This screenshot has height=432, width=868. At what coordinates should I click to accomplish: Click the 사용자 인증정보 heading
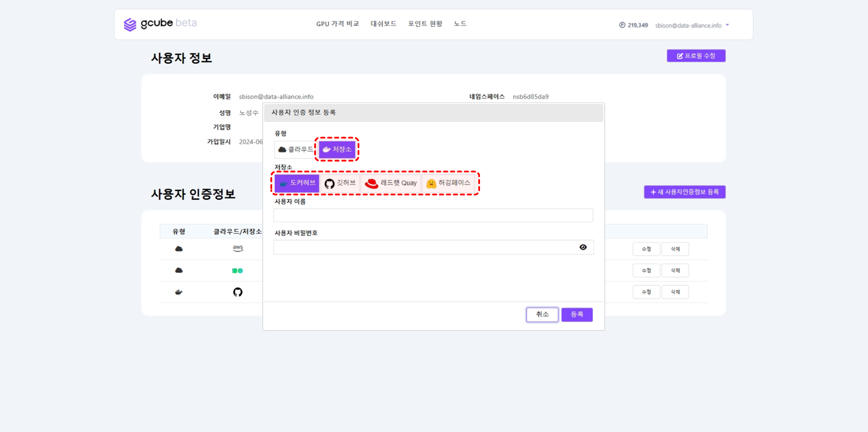click(x=193, y=194)
